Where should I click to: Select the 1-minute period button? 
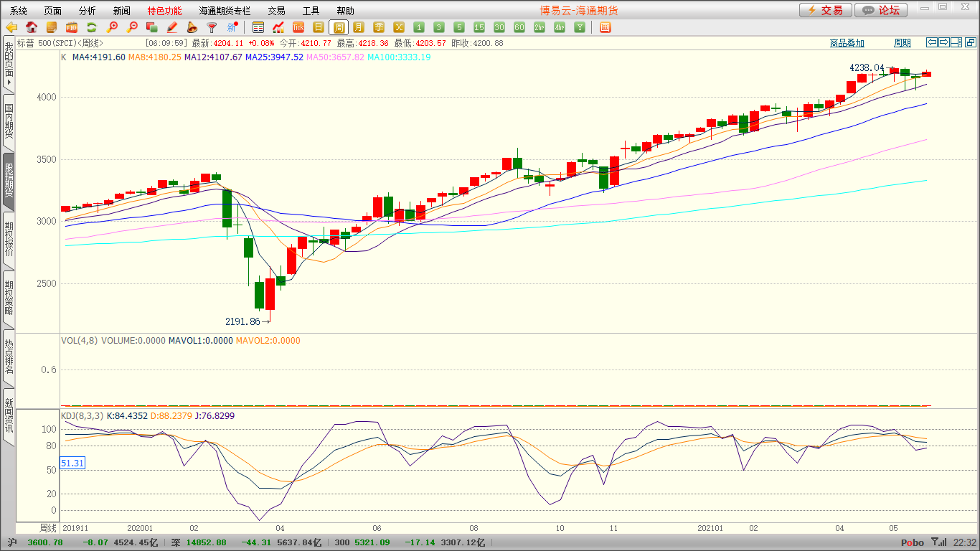pos(419,27)
